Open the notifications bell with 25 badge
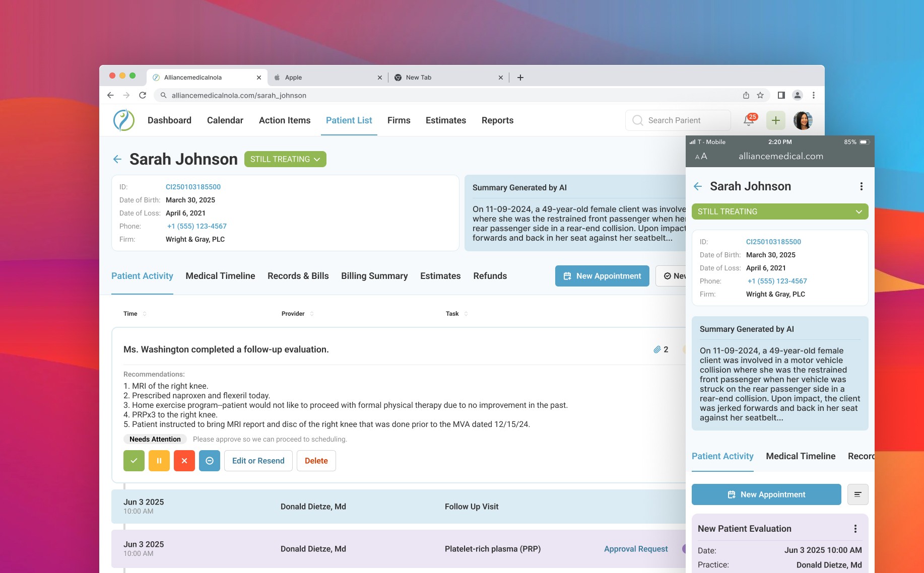Screen dimensions: 924x573 pyautogui.click(x=749, y=120)
